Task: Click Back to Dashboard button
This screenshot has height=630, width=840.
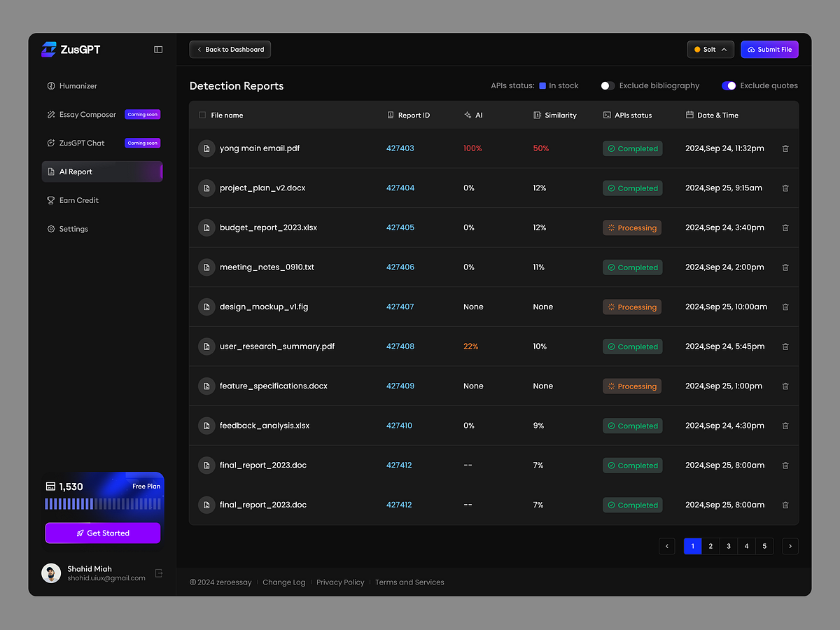Action: 230,50
